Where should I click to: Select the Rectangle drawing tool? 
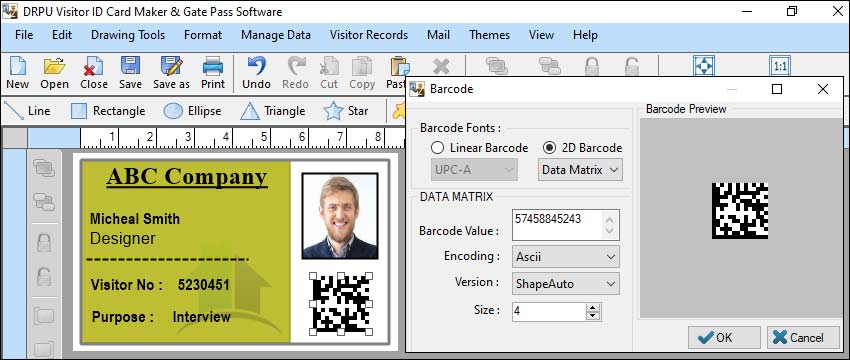click(108, 111)
